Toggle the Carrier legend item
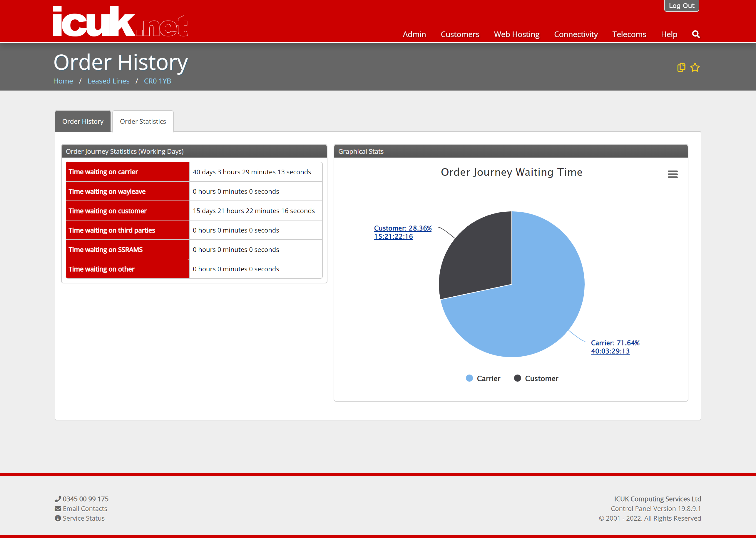Screen dimensions: 756x538 [x=483, y=378]
